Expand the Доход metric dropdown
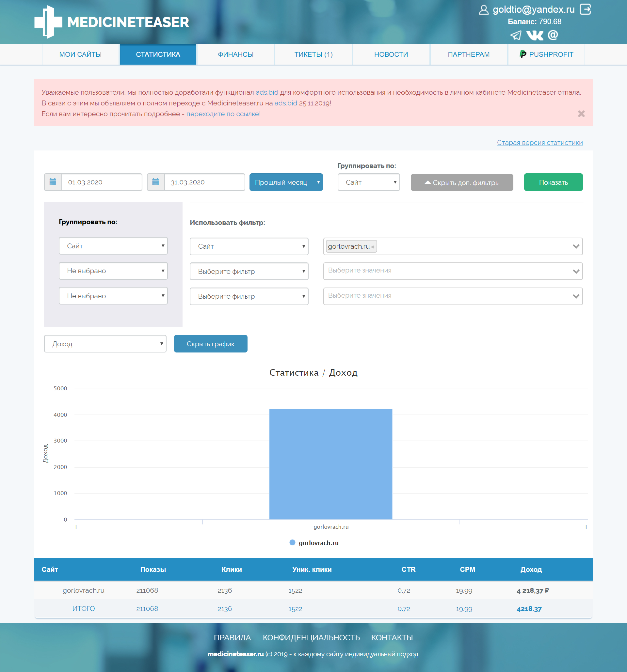This screenshot has width=627, height=672. (105, 344)
